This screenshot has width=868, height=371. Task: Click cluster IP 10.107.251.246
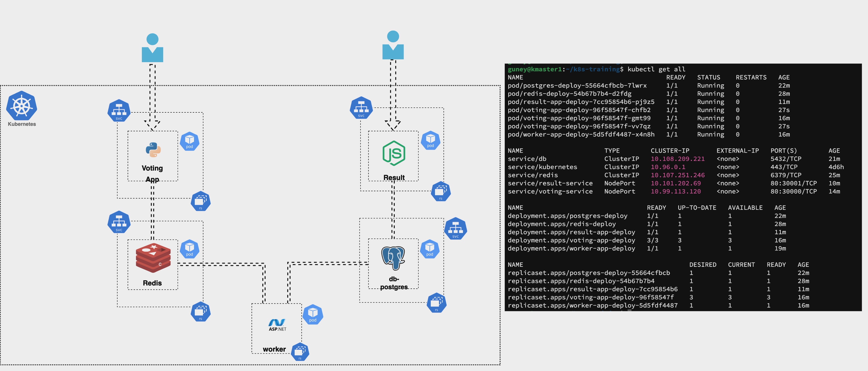(678, 175)
